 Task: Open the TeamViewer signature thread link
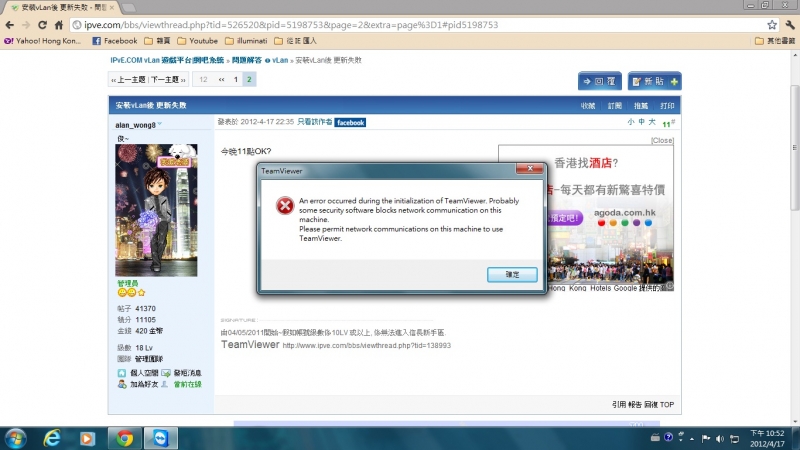(x=366, y=345)
